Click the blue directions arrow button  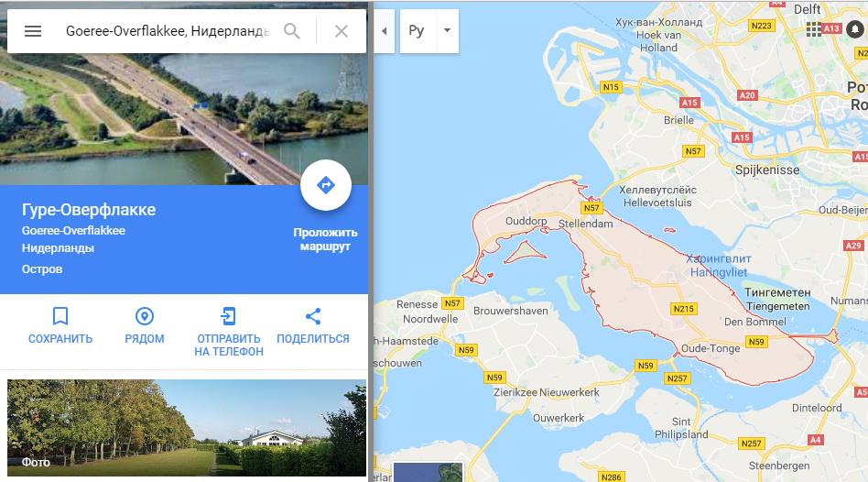point(326,185)
